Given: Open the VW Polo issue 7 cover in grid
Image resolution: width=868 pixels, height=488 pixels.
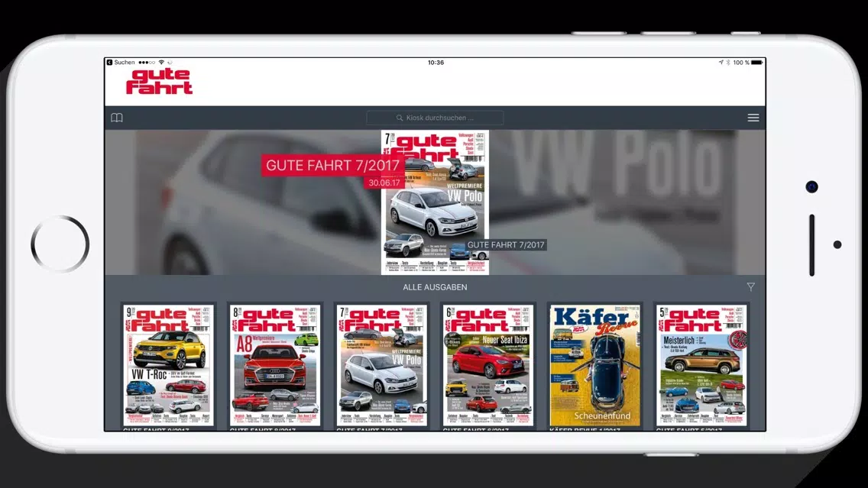Looking at the screenshot, I should point(382,365).
